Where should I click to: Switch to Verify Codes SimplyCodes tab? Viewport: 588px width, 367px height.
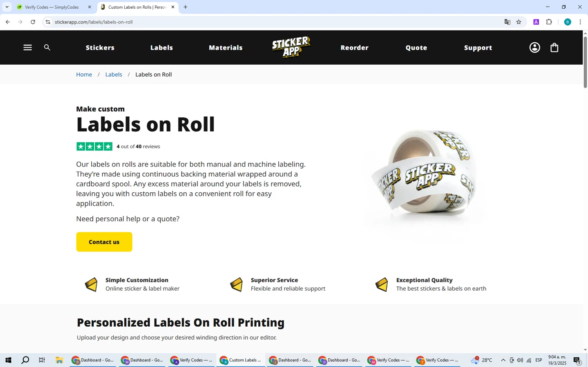(54, 7)
